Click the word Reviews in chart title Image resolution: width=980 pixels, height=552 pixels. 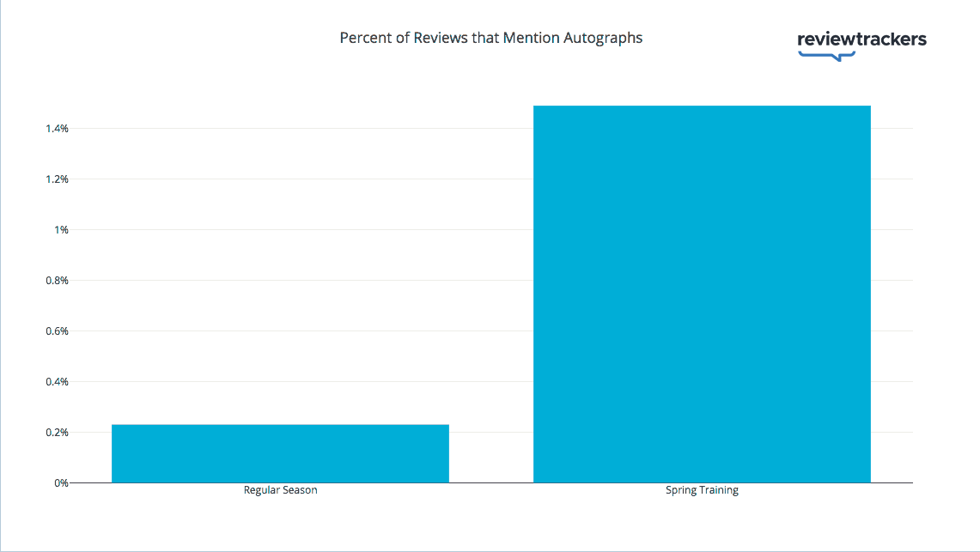pyautogui.click(x=438, y=38)
